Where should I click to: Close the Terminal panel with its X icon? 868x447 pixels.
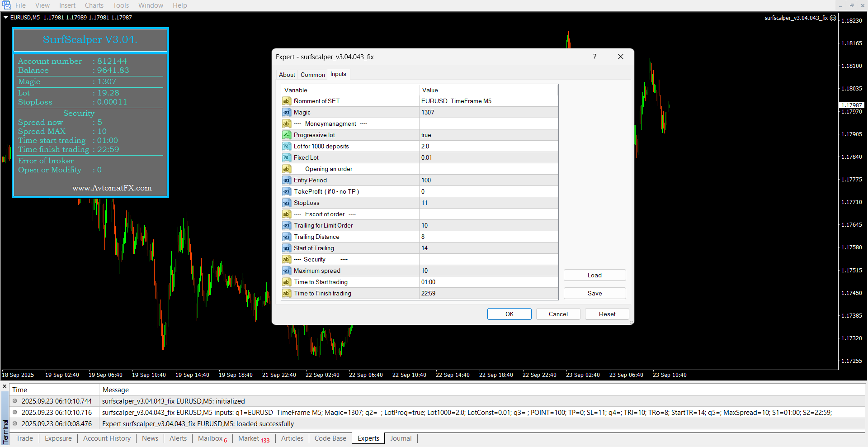click(5, 386)
